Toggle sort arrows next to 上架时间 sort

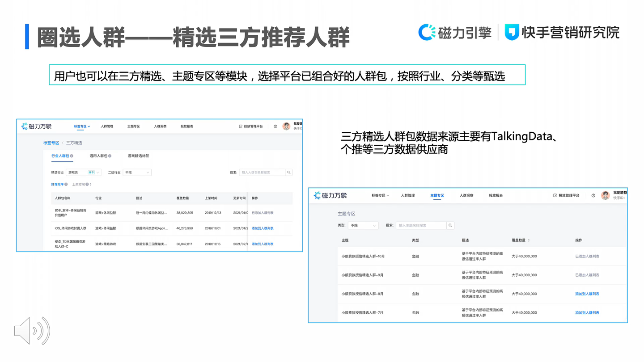[90, 184]
